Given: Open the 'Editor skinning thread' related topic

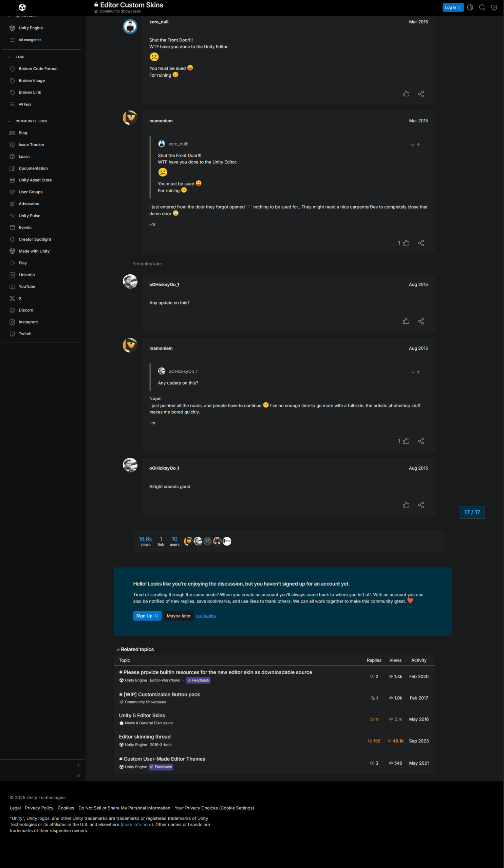Looking at the screenshot, I should 145,737.
